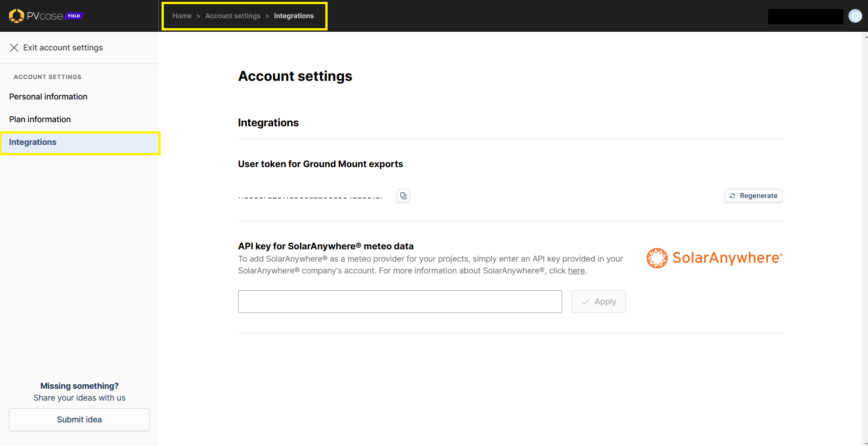Select Integrations in the breadcrumb
Screen dimensions: 868x446
pos(294,16)
